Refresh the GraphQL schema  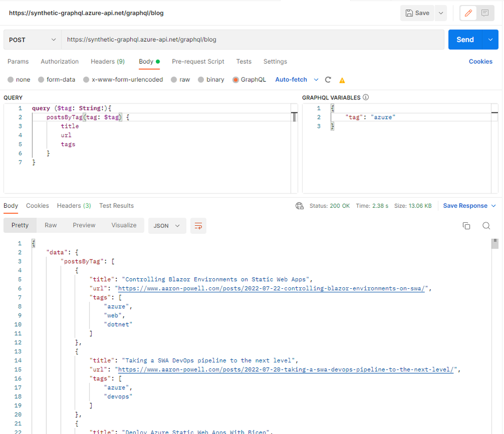[x=328, y=80]
